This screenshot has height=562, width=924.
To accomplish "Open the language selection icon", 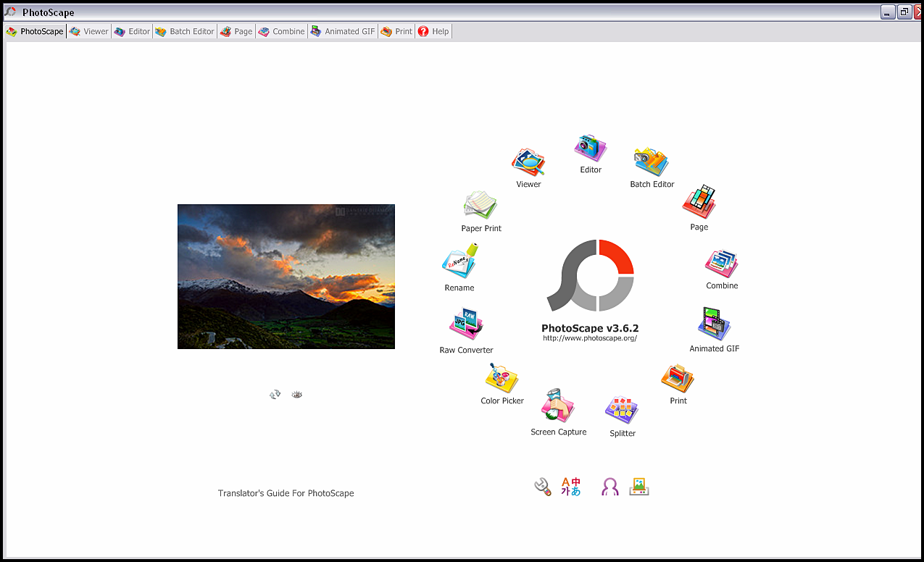I will 571,487.
